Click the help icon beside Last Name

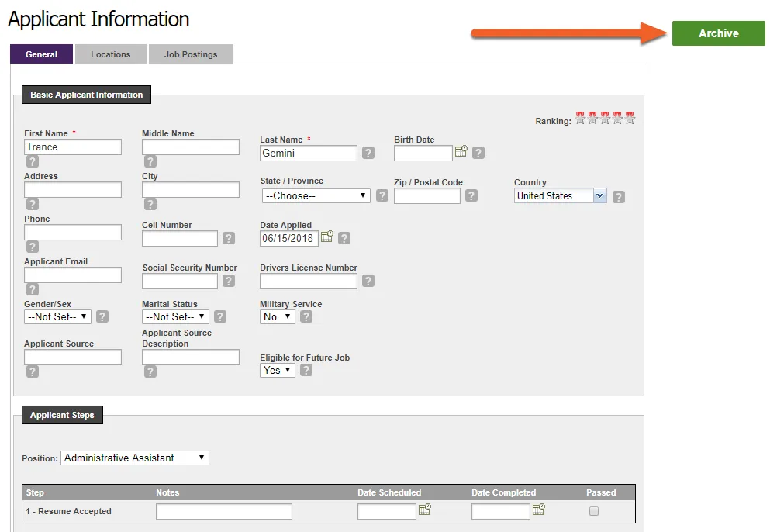tap(368, 153)
